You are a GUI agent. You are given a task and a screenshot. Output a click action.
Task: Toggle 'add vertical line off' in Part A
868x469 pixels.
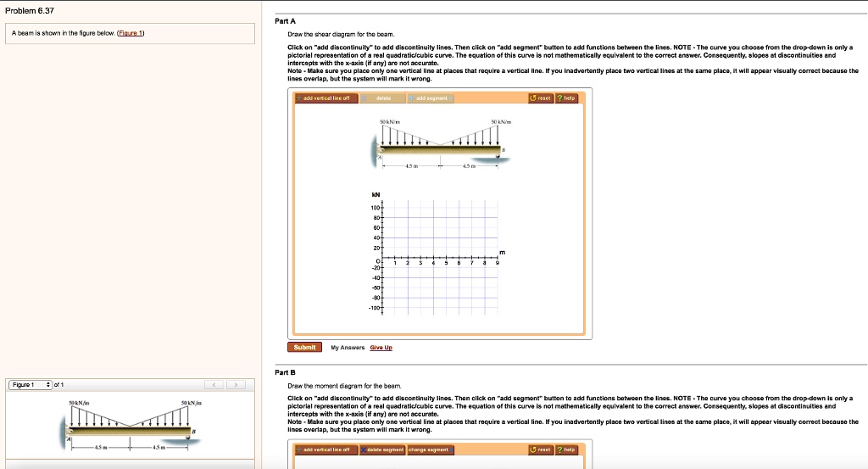pos(326,98)
